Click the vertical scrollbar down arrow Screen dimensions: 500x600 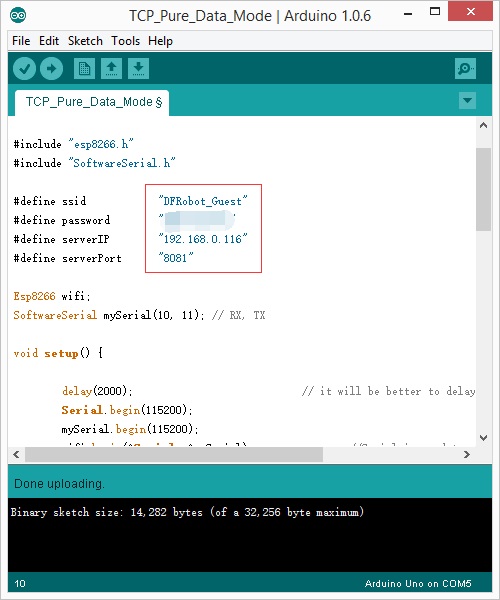[484, 438]
